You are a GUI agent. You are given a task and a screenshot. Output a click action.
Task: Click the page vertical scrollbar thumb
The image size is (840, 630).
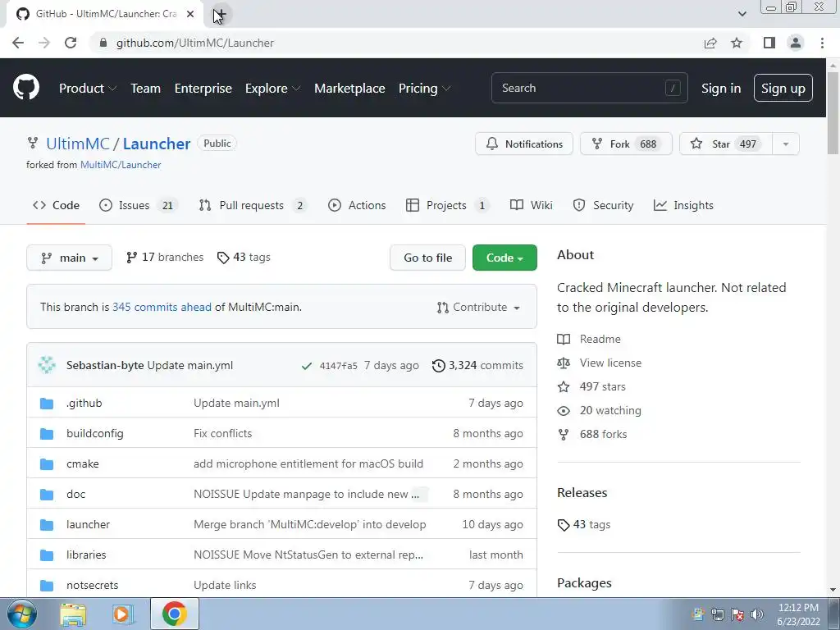click(833, 112)
